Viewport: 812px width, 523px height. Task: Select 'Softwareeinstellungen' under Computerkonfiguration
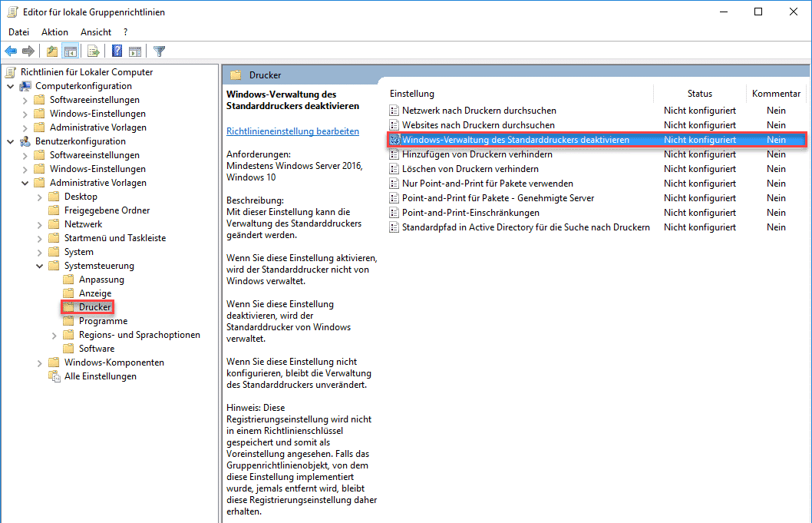point(94,100)
